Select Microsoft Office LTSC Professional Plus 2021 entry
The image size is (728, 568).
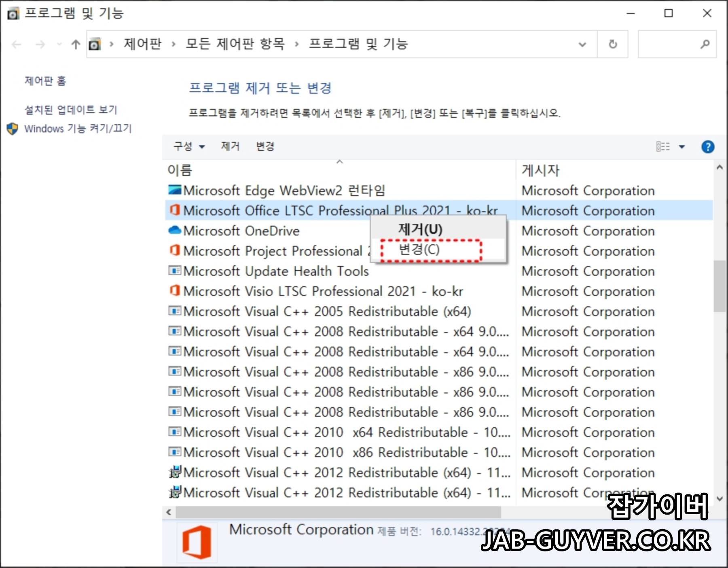(x=341, y=210)
